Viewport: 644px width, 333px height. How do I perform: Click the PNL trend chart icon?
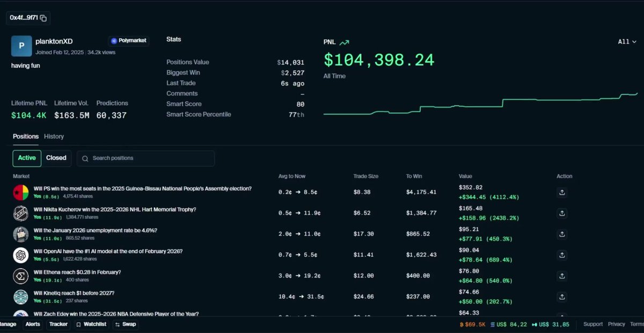pyautogui.click(x=344, y=42)
